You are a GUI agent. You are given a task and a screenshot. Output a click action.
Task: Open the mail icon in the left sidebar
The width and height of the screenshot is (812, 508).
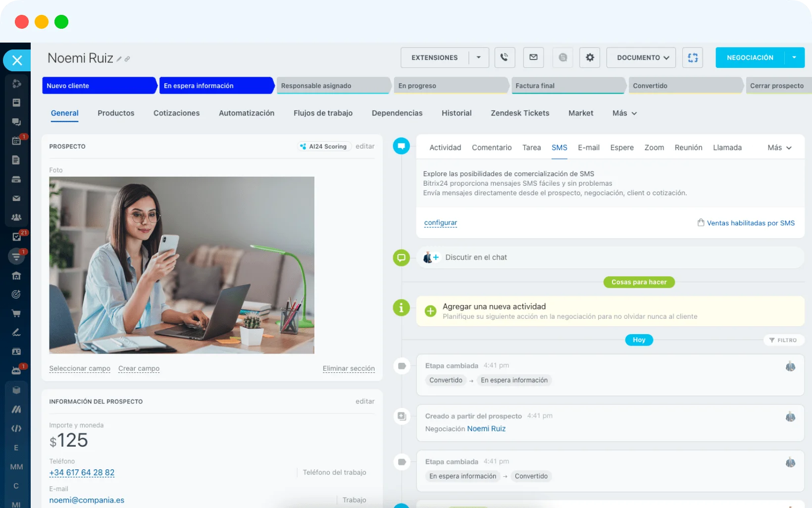tap(16, 198)
